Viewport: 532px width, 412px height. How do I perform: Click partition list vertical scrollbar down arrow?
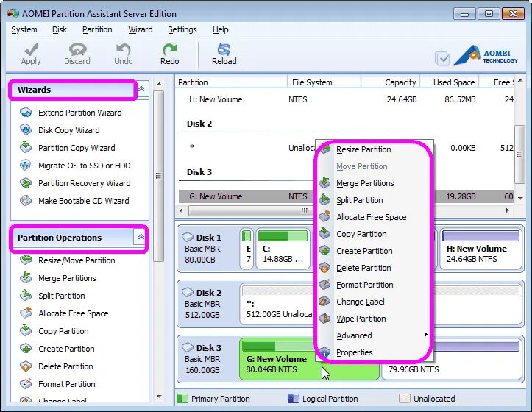pyautogui.click(x=520, y=198)
